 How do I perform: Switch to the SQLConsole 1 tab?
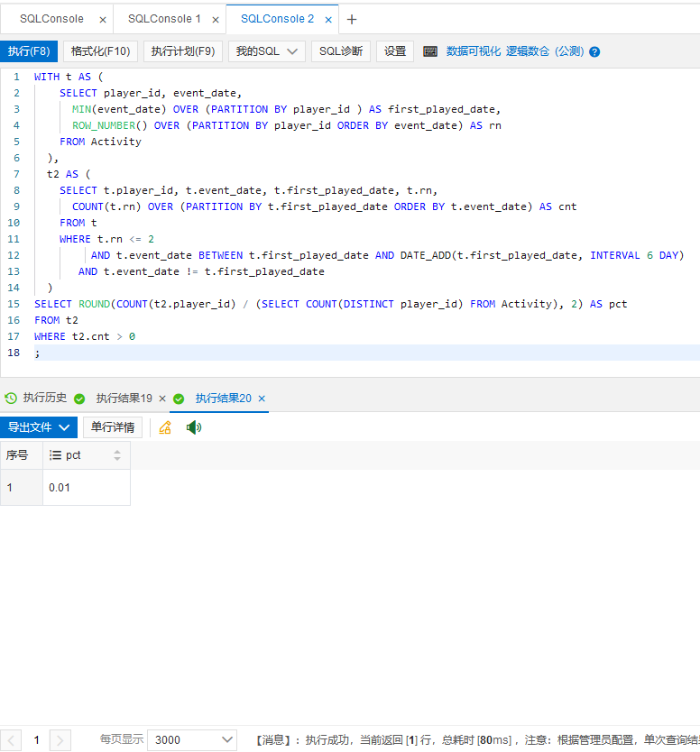point(164,19)
